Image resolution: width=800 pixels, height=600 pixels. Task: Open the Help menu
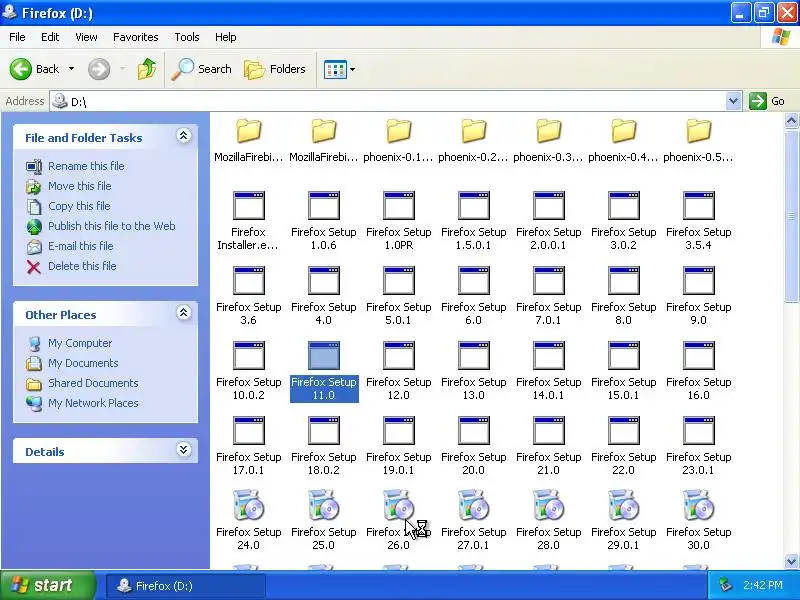tap(226, 37)
